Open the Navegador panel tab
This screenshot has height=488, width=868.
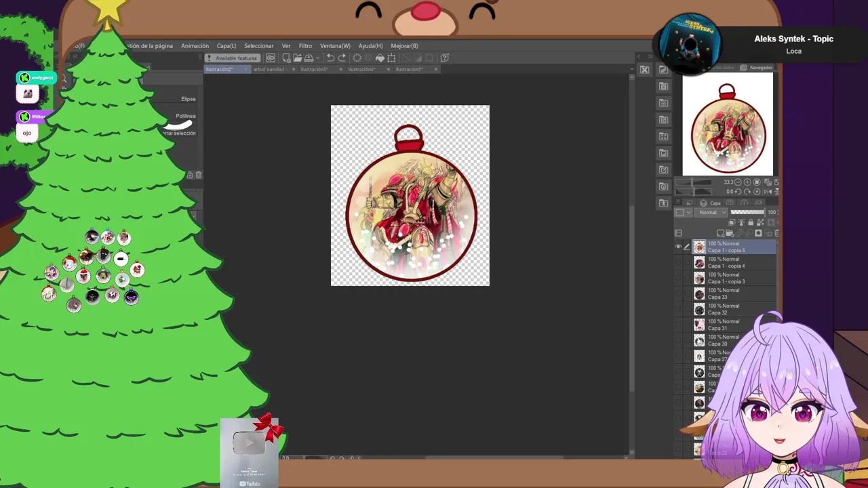[x=758, y=68]
